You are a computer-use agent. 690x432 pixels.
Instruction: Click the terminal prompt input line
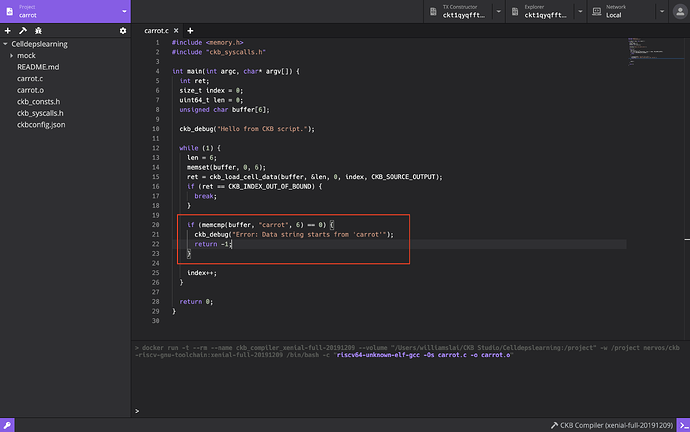click(x=409, y=411)
